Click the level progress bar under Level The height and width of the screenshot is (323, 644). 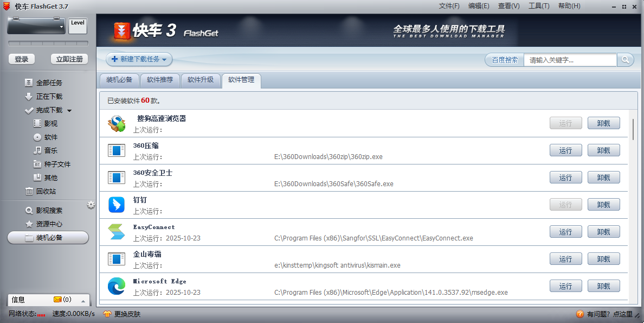(48, 43)
